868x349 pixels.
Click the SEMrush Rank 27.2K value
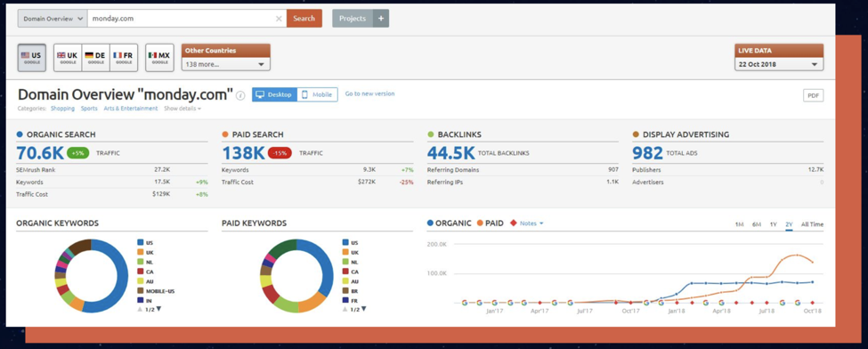point(162,170)
